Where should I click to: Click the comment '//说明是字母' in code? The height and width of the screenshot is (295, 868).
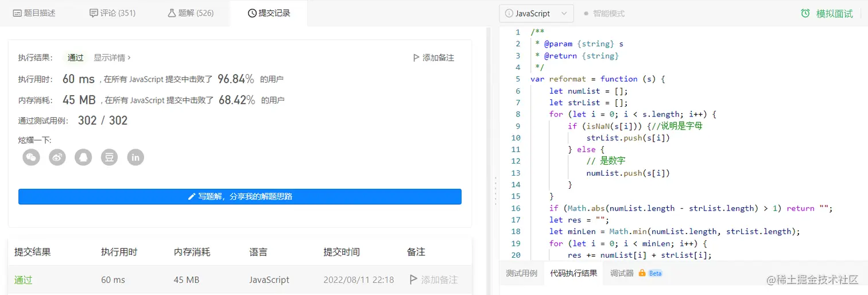point(677,126)
